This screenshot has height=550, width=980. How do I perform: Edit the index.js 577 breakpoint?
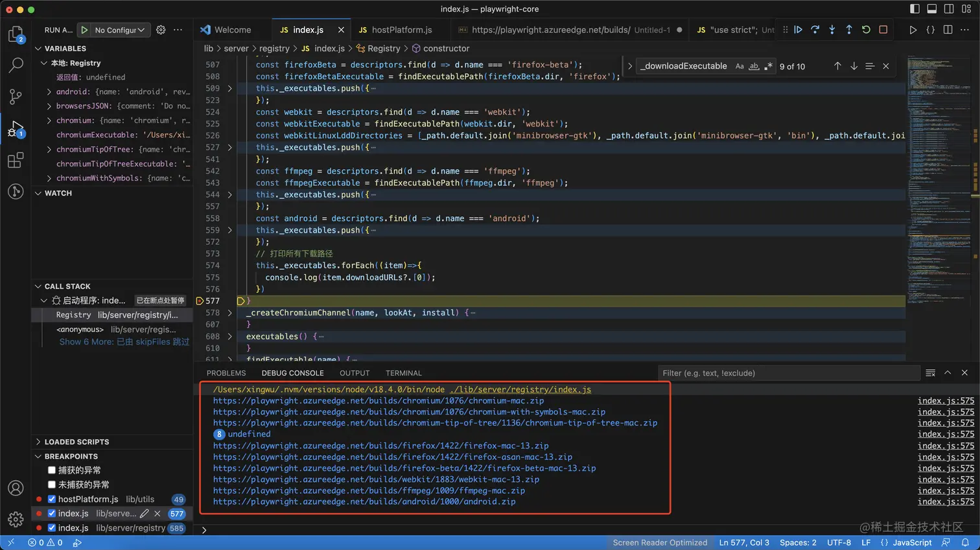coord(145,514)
